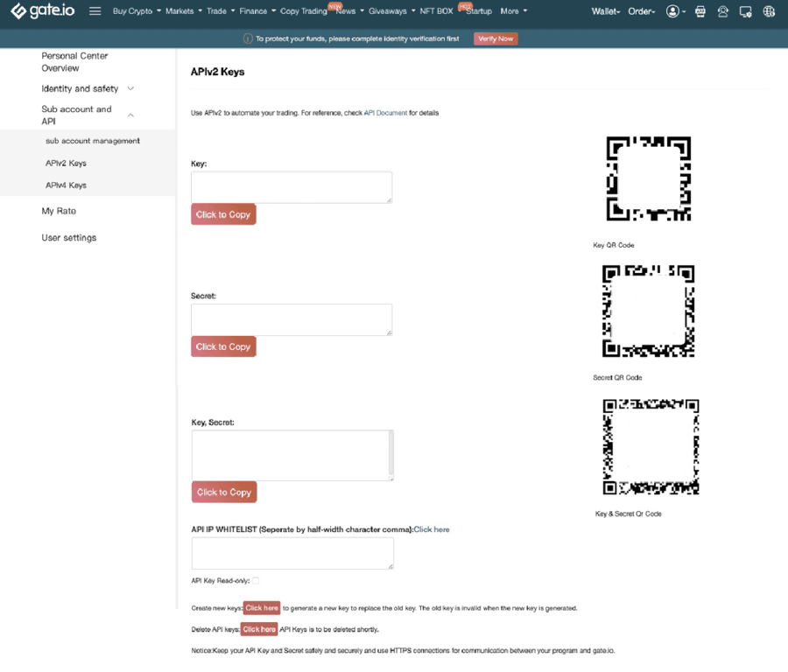Screen dimensions: 788x672
Task: Copy Key, Secret with Click to Copy
Action: 224,493
